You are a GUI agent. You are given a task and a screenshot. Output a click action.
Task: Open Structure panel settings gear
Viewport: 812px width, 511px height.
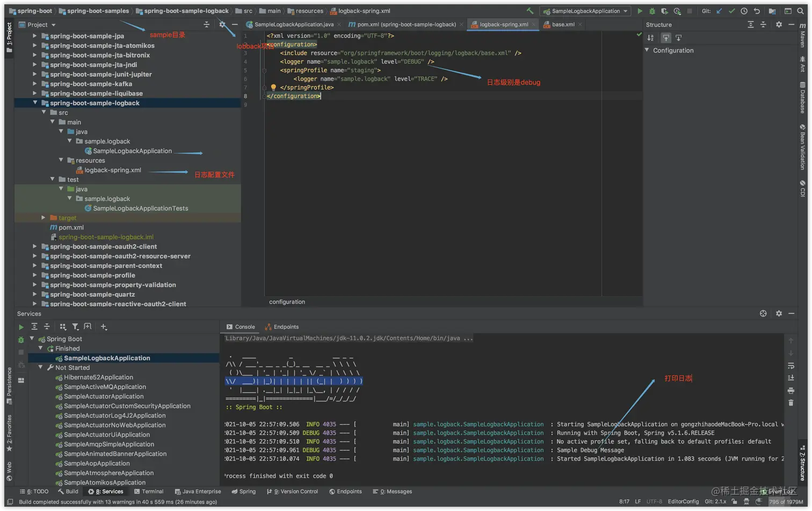tap(779, 25)
